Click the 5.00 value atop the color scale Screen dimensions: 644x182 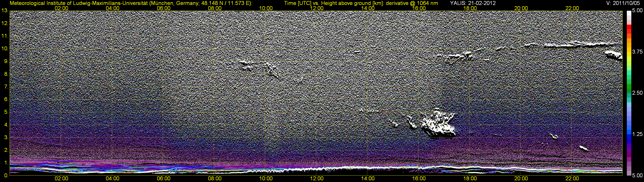637,10
